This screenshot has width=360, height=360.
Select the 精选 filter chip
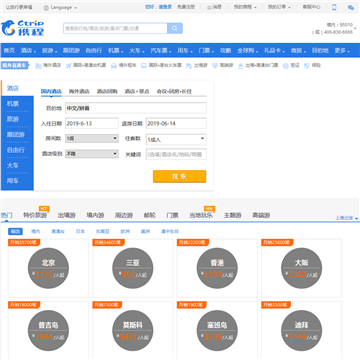coord(15,231)
